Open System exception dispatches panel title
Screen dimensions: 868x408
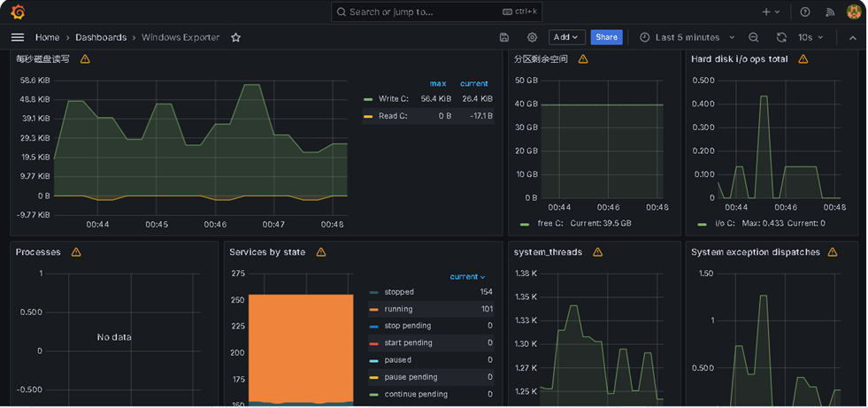tap(756, 252)
